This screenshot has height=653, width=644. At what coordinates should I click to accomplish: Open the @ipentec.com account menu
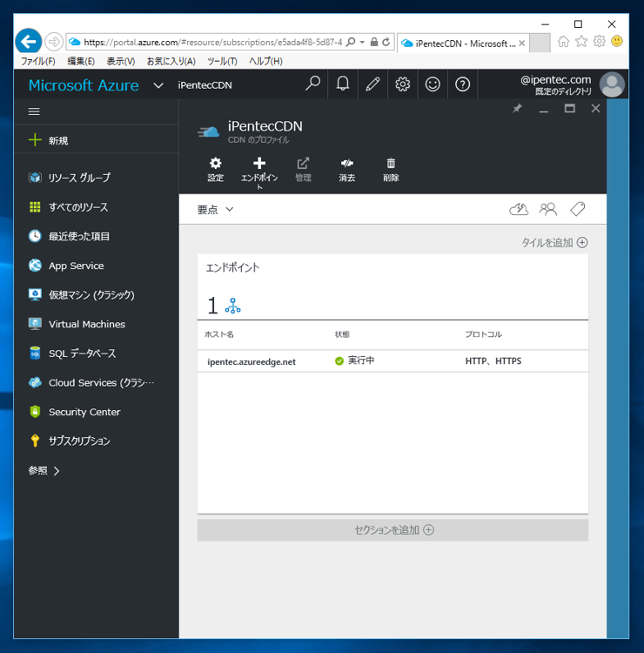tap(555, 84)
